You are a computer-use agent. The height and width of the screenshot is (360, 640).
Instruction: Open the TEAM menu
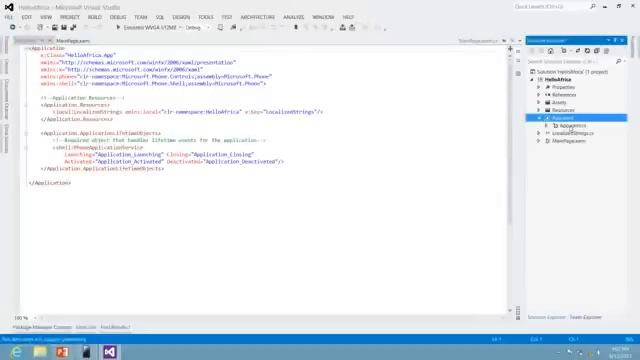(x=140, y=17)
